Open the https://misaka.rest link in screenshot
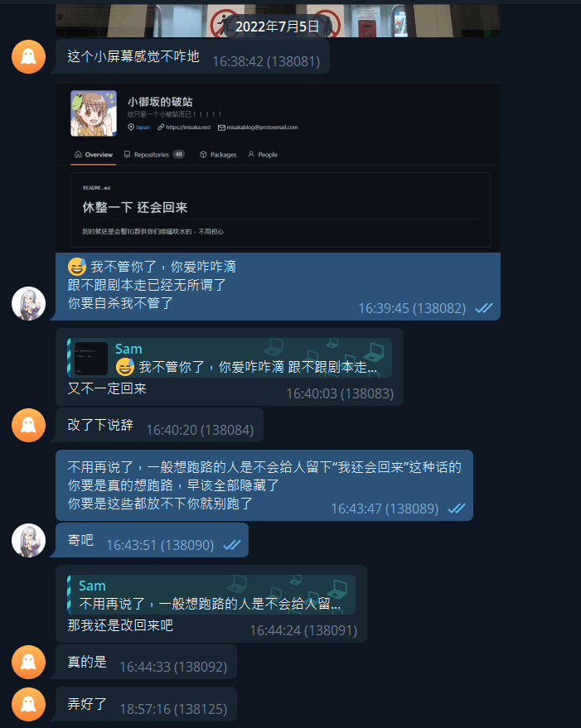This screenshot has height=728, width=581. click(x=184, y=128)
